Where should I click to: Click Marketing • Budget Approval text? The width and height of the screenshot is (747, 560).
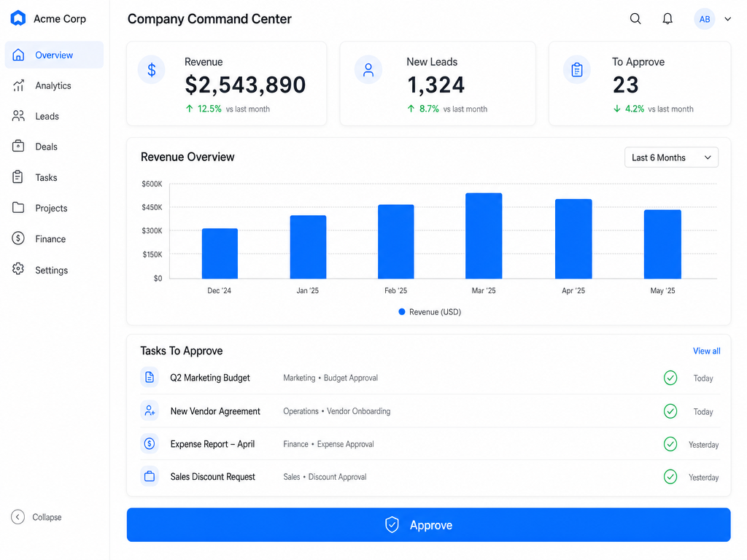(330, 378)
